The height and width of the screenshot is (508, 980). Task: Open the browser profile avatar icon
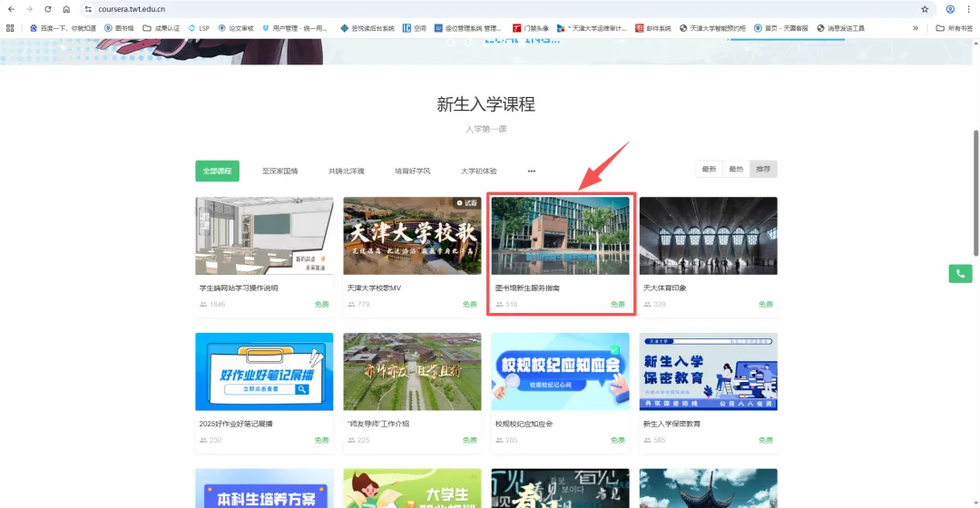[950, 9]
